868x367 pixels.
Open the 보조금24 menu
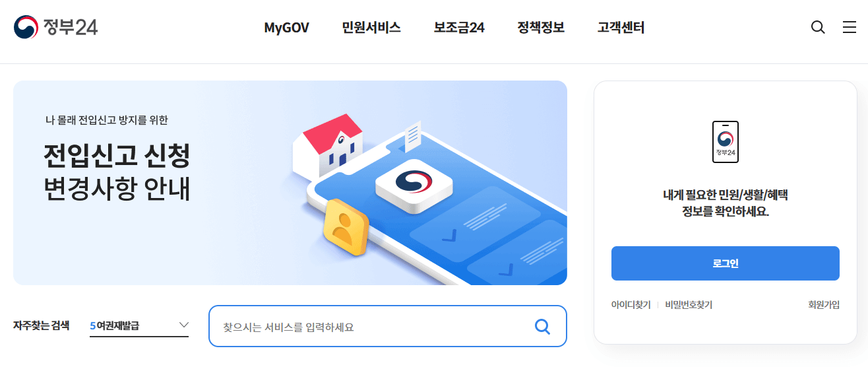click(x=459, y=28)
